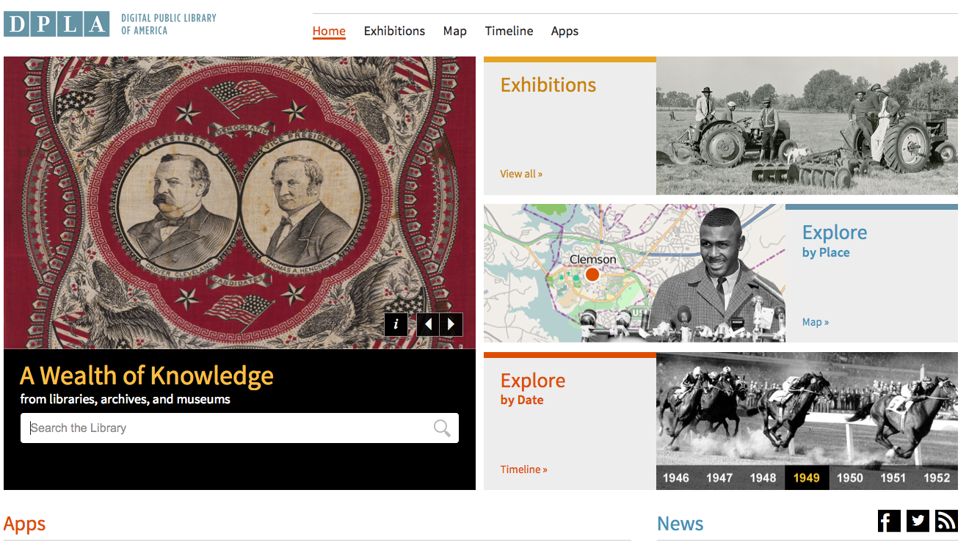Follow the Map » link
This screenshot has width=980, height=545.
click(816, 322)
